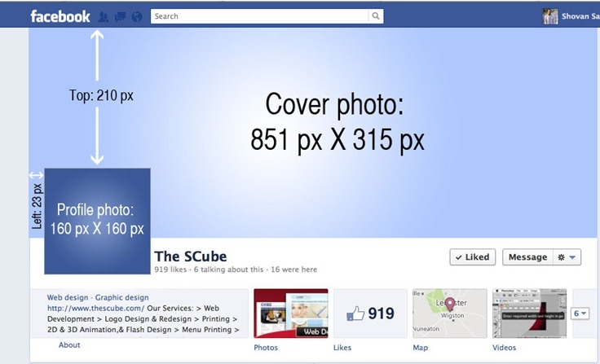The width and height of the screenshot is (600, 364).
Task: Toggle the Liked button off
Action: tap(473, 257)
